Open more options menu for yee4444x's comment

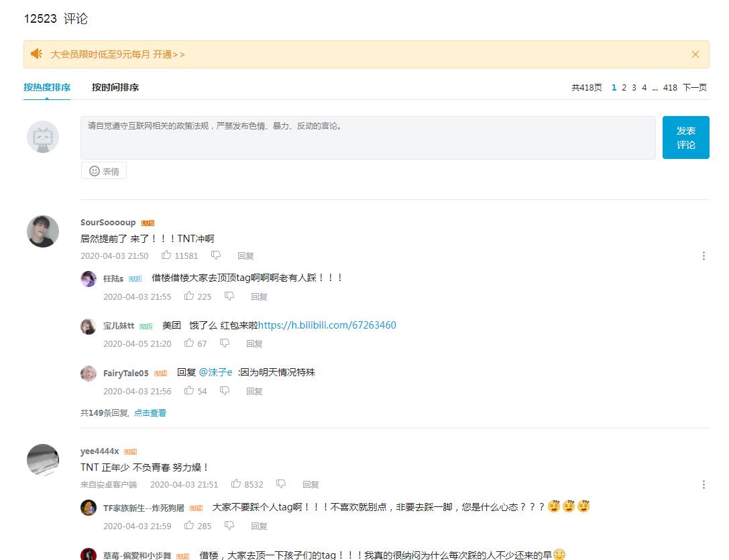click(704, 484)
